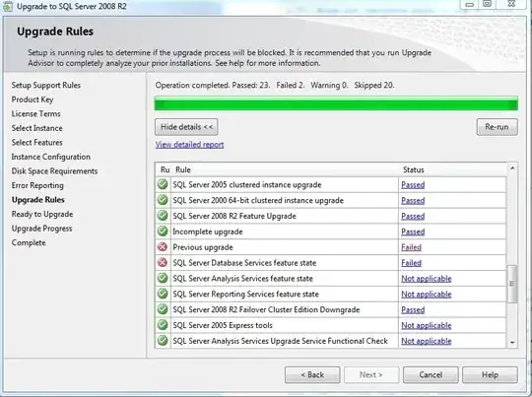Open Not applicable status for Upgrade Service Functional Check
This screenshot has height=397, width=532.
pos(427,341)
